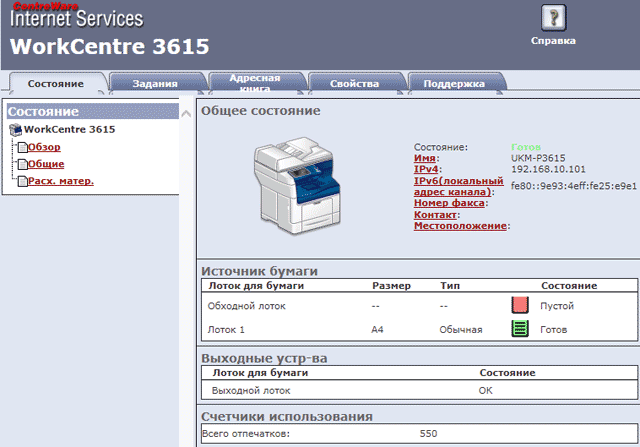Click the fe80::9e93:4eff:fe25:e9e1 address
This screenshot has width=640, height=447.
click(x=573, y=186)
